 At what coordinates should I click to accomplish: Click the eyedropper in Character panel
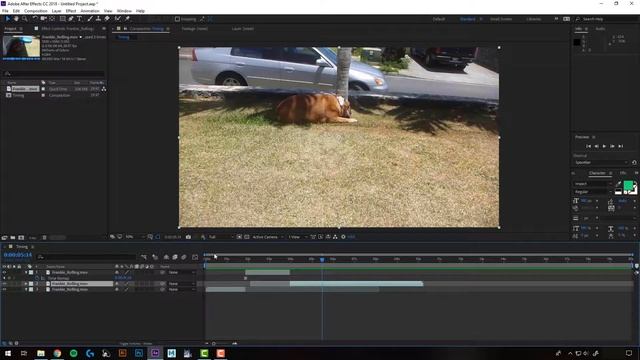pyautogui.click(x=618, y=184)
